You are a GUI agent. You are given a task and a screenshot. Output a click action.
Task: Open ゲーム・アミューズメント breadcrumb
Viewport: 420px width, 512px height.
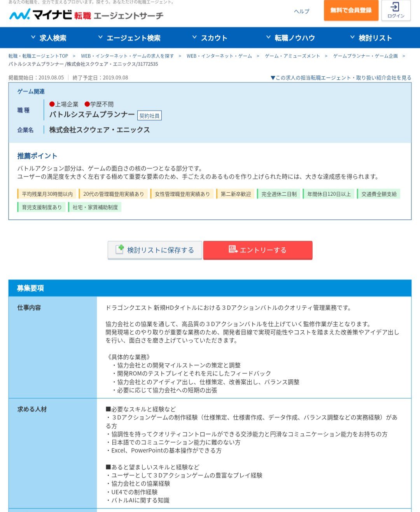click(292, 56)
